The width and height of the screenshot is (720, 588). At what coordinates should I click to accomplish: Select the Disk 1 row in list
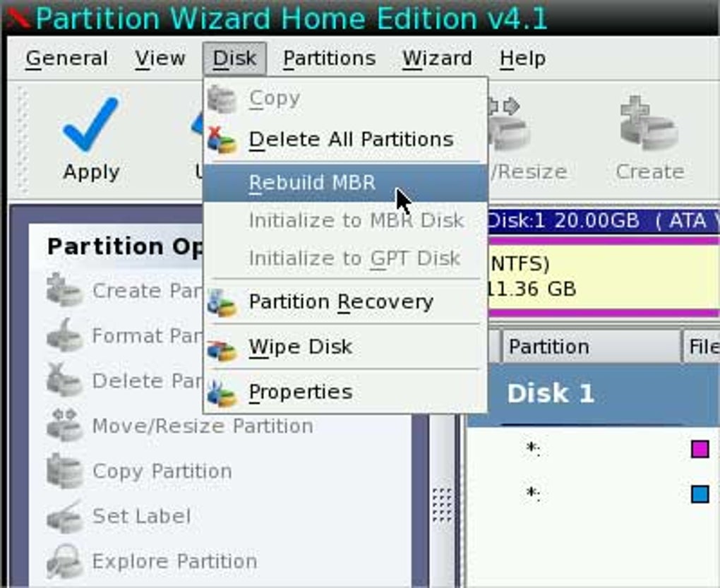[593, 394]
